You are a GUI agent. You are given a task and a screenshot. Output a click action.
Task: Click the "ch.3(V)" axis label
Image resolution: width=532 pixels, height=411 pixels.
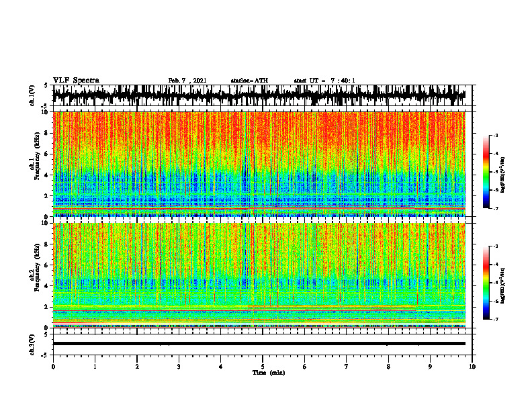[32, 345]
